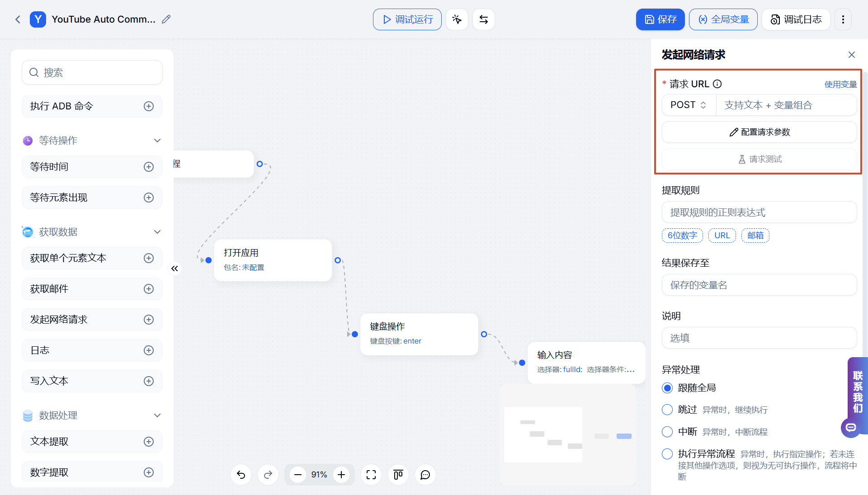Image resolution: width=868 pixels, height=495 pixels.
Task: Open the 调试日志 panel
Action: click(796, 19)
